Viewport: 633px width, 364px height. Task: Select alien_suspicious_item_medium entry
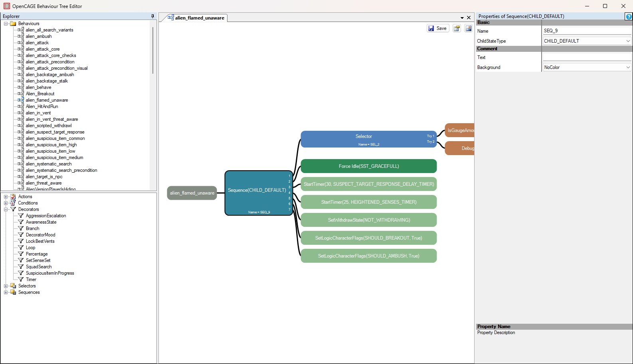coord(54,157)
